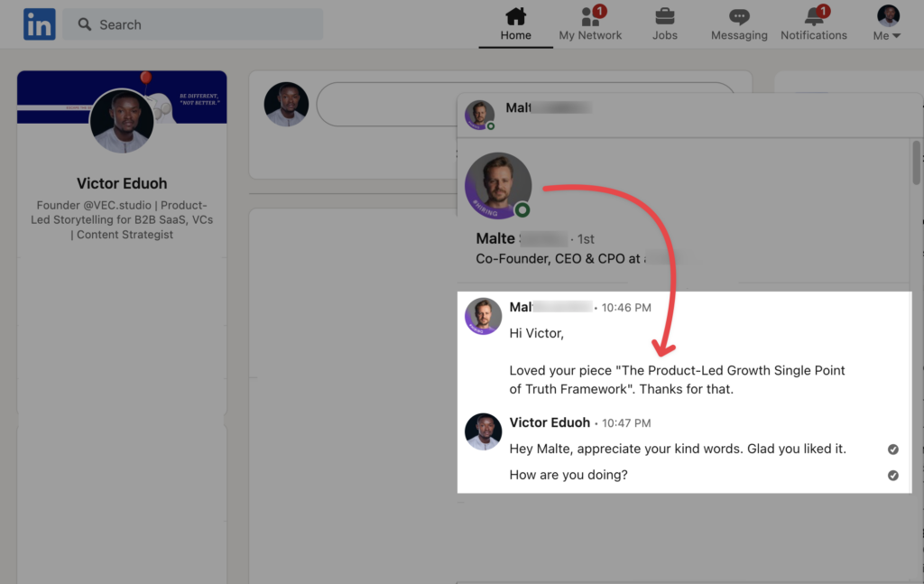The width and height of the screenshot is (924, 584).
Task: Click the delivered checkmark beside "How are you doing?"
Action: (893, 476)
